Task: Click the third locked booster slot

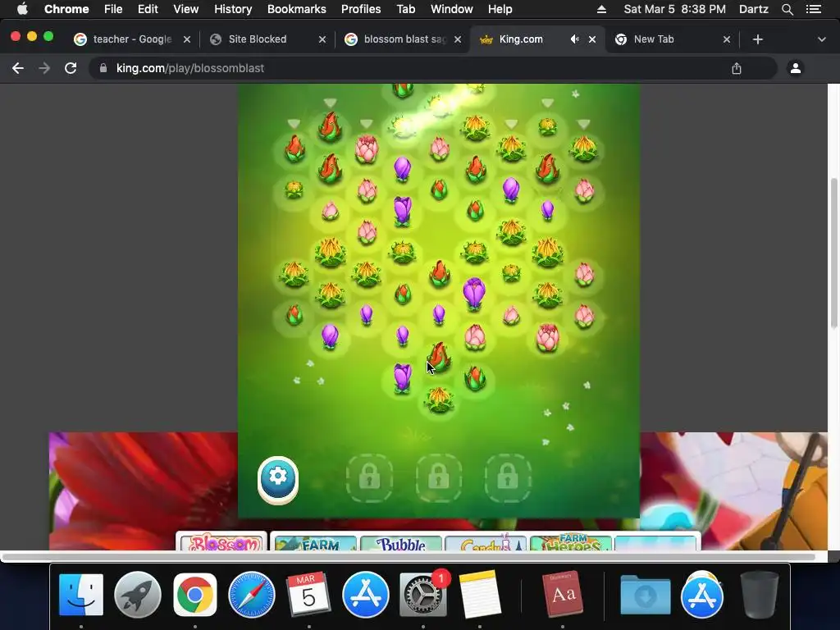Action: 507,478
